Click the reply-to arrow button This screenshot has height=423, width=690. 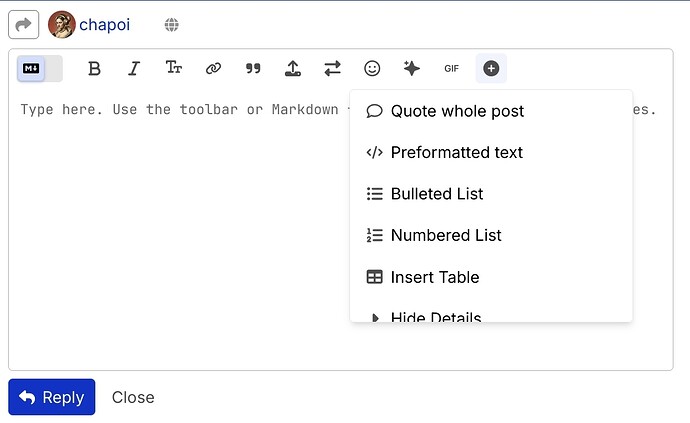(x=23, y=25)
